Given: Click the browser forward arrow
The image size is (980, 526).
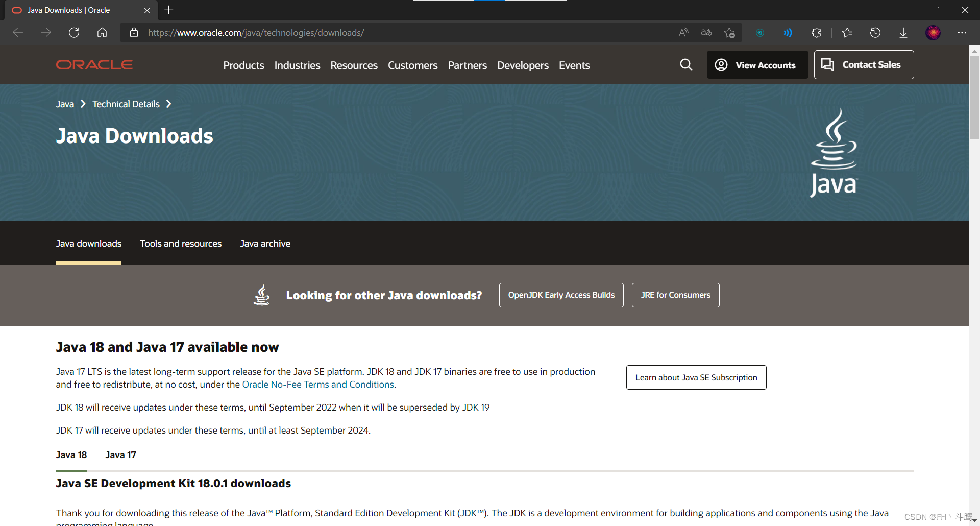Looking at the screenshot, I should pos(46,33).
